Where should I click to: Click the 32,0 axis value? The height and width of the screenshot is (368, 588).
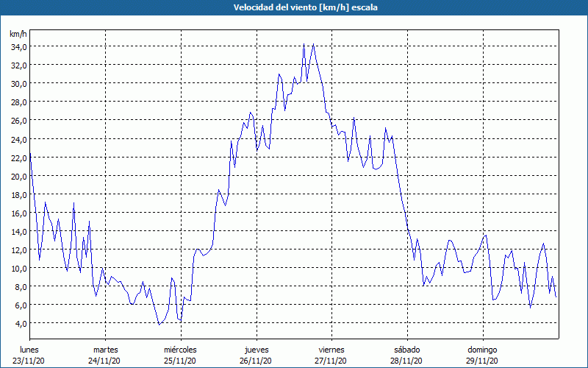click(19, 66)
